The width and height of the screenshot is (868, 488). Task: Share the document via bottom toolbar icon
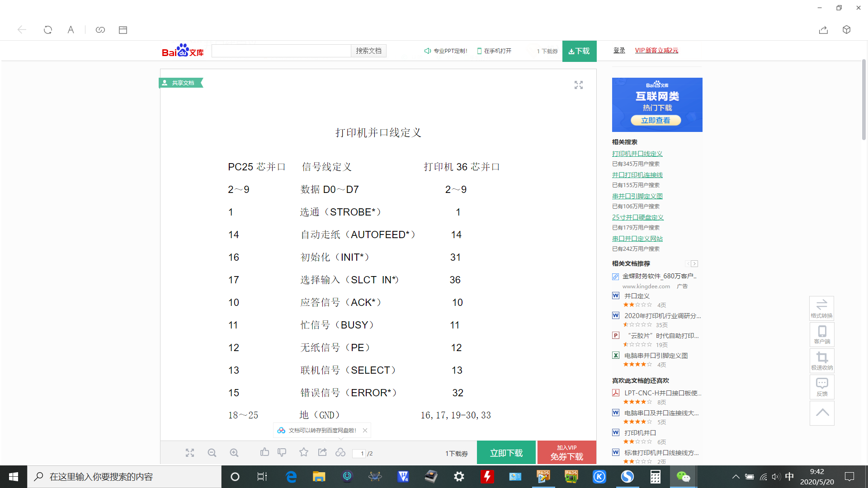(322, 452)
